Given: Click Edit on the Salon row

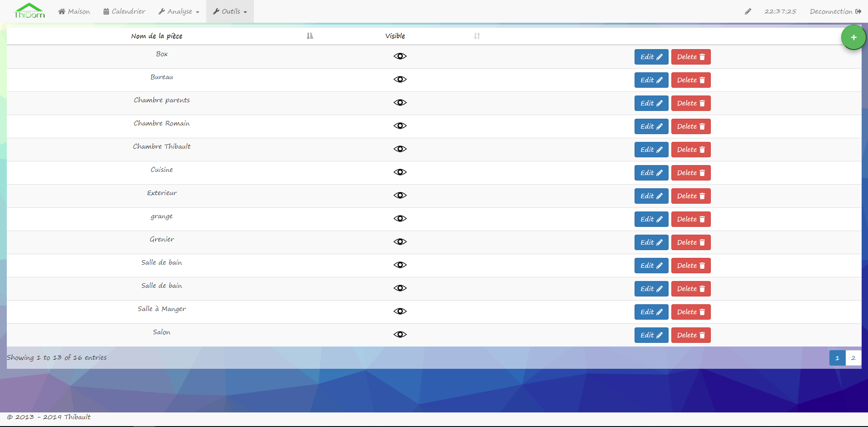Looking at the screenshot, I should pyautogui.click(x=651, y=335).
